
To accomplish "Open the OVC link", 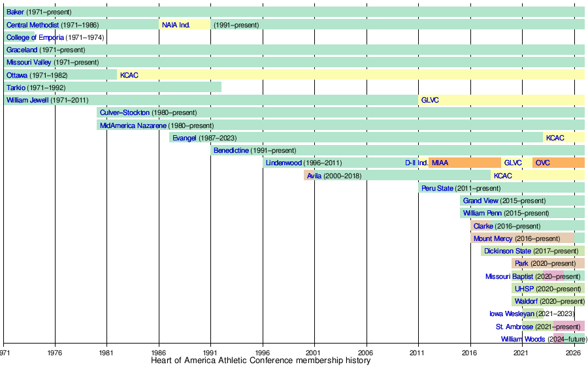I will click(543, 163).
